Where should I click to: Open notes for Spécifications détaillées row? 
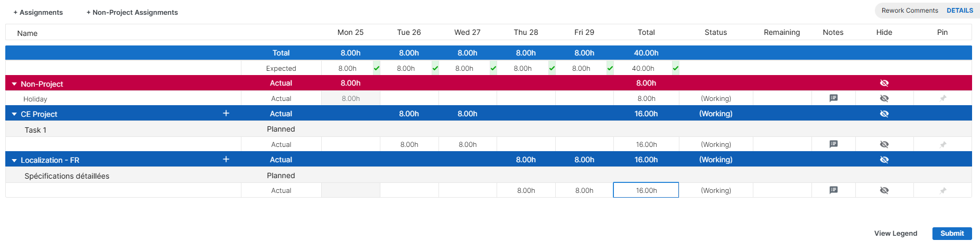[x=833, y=190]
